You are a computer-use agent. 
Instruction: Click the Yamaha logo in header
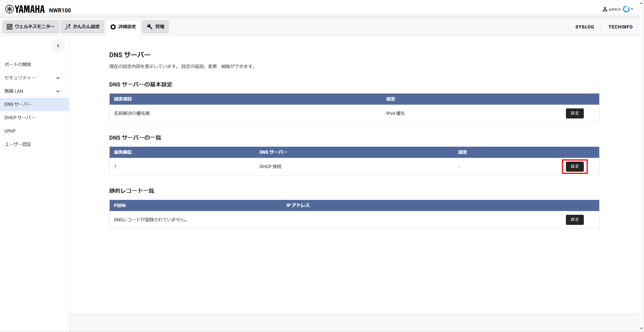click(x=25, y=9)
